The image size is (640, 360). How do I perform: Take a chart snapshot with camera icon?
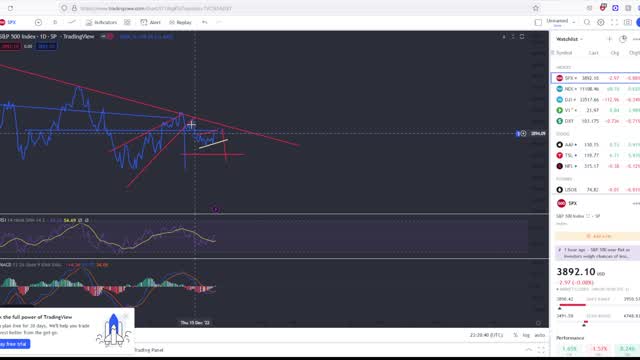627,22
